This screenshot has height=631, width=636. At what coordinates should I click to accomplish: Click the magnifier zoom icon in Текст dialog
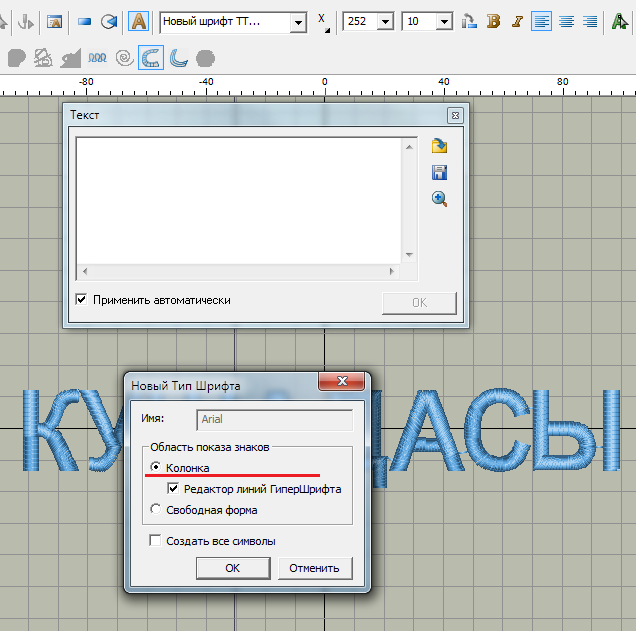pos(439,198)
